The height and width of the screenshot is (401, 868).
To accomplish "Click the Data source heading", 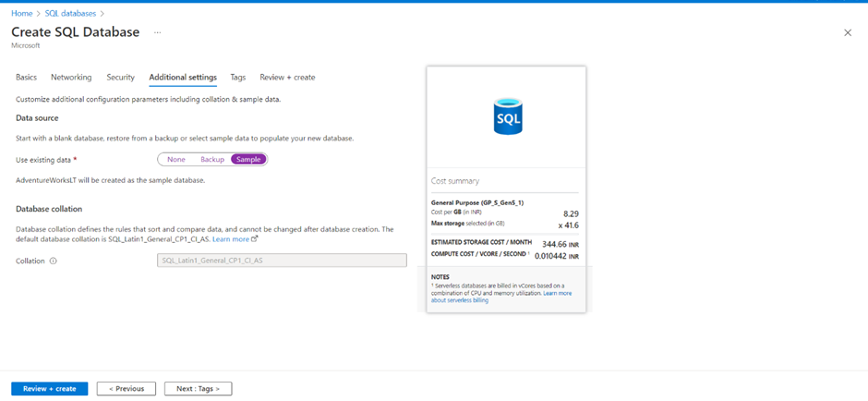I will (x=37, y=118).
